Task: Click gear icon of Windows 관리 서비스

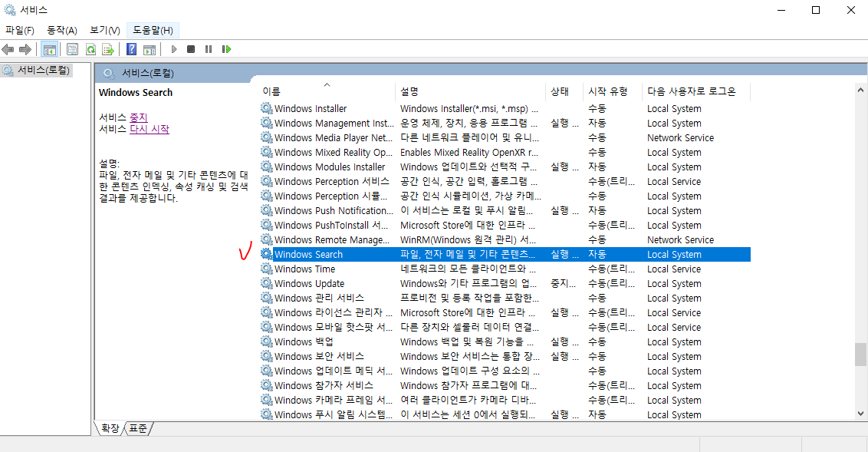Action: click(266, 298)
